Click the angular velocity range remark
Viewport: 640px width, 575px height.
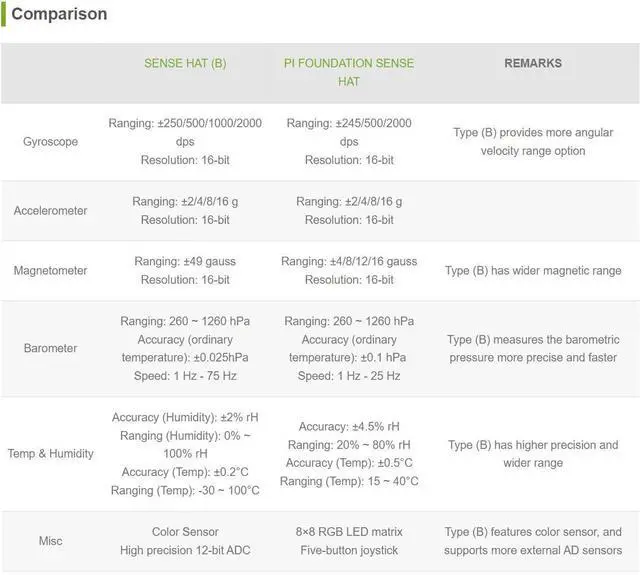pyautogui.click(x=533, y=142)
